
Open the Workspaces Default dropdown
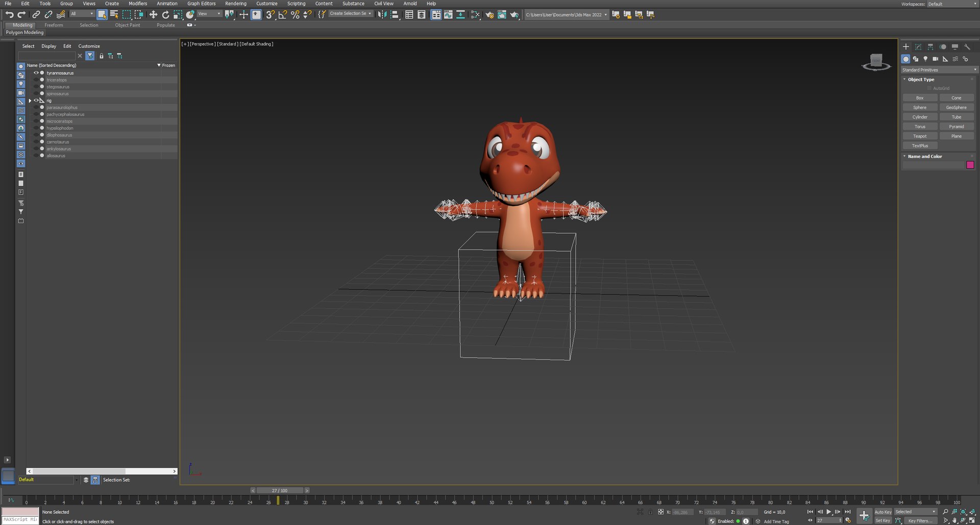pos(951,4)
